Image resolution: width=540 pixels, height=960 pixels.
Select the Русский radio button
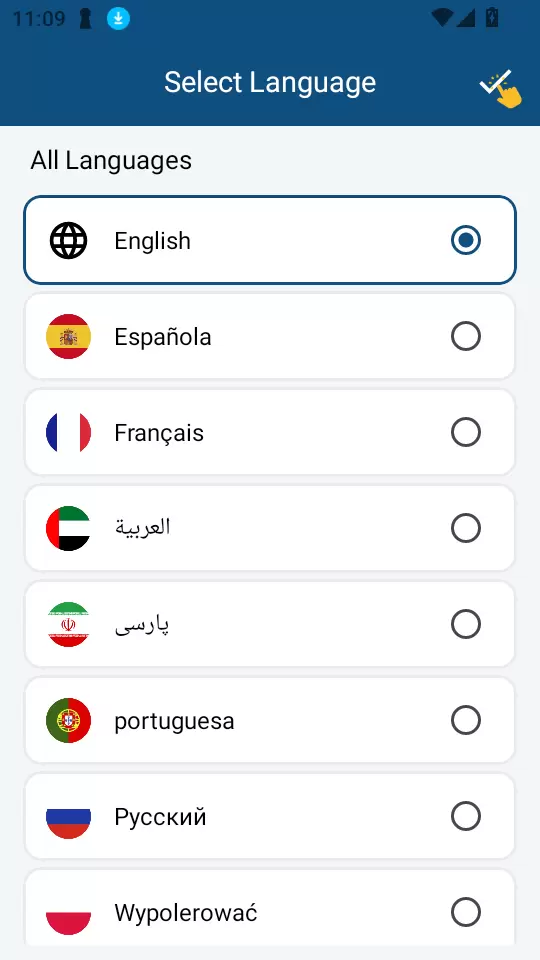point(466,817)
